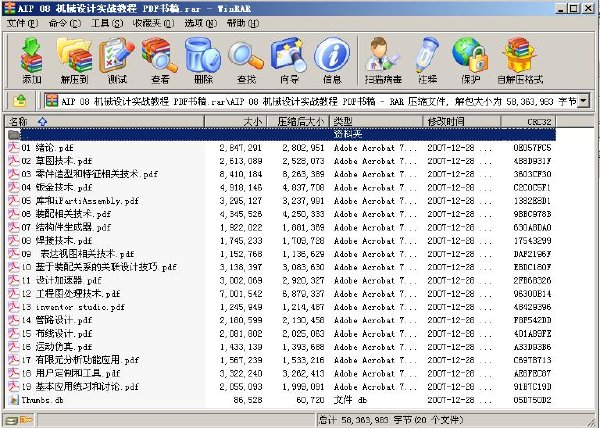Select file 10 基于装配关系的关联设计技巧.pdf
Viewport: 600px width, 428px height.
(x=99, y=267)
